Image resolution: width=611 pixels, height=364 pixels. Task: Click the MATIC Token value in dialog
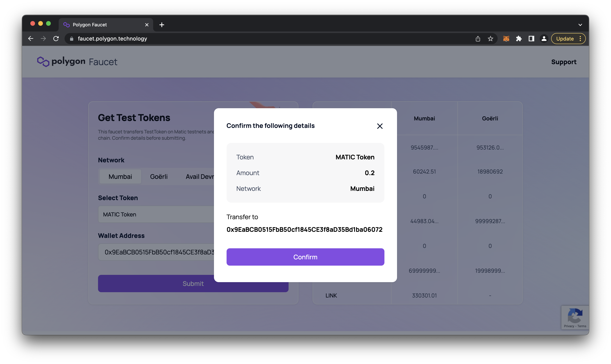(x=355, y=157)
